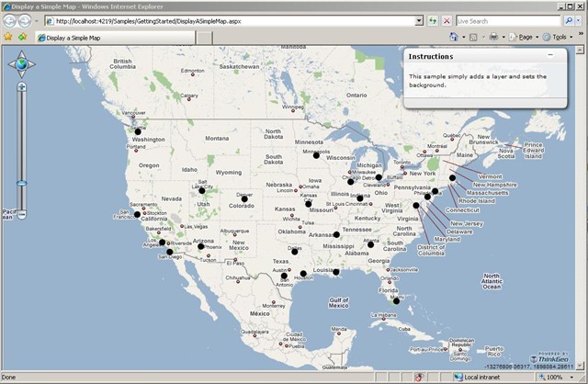Screen dimensions: 588x384
Task: Click the ThinkGeo logo on the map
Action: coord(549,357)
